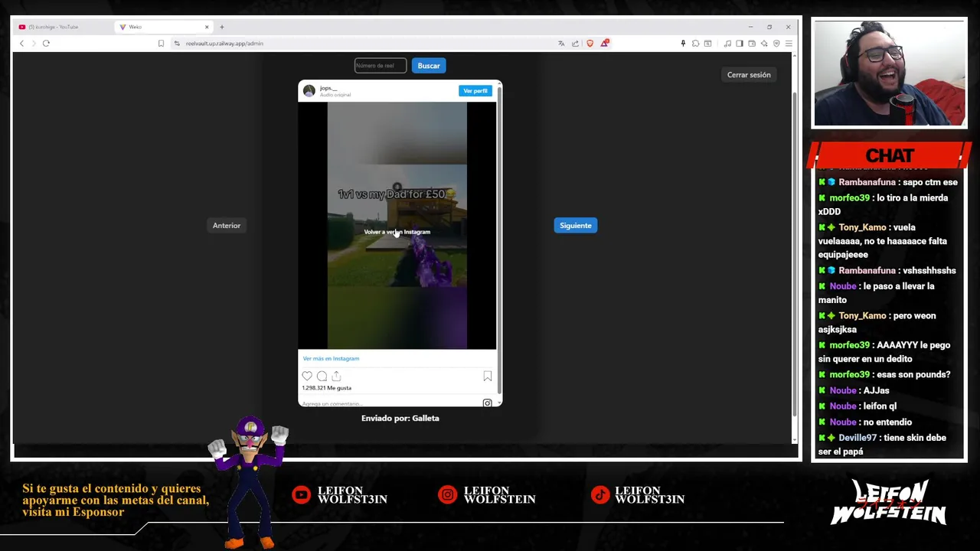Viewport: 980px width, 551px height.
Task: Open Ver más en Instagram link
Action: click(331, 358)
